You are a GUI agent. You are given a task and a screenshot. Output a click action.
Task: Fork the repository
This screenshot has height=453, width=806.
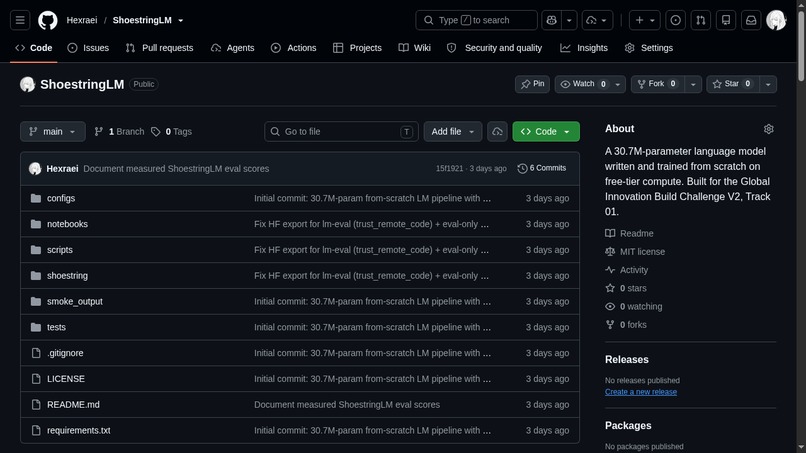pyautogui.click(x=657, y=84)
